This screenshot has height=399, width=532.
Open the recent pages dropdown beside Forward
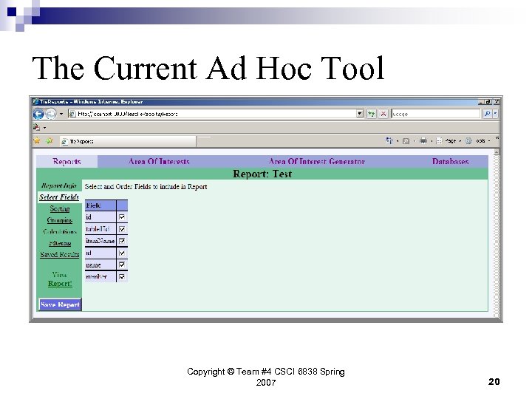point(61,114)
